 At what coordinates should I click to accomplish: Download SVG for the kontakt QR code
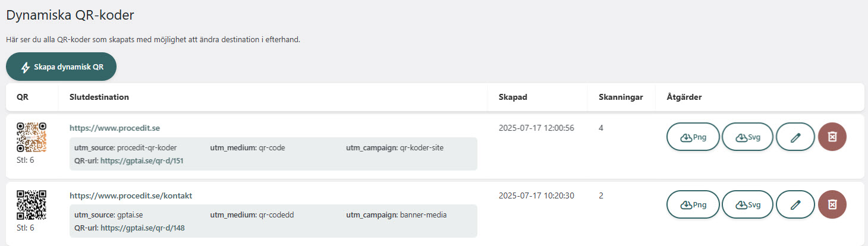tap(747, 205)
